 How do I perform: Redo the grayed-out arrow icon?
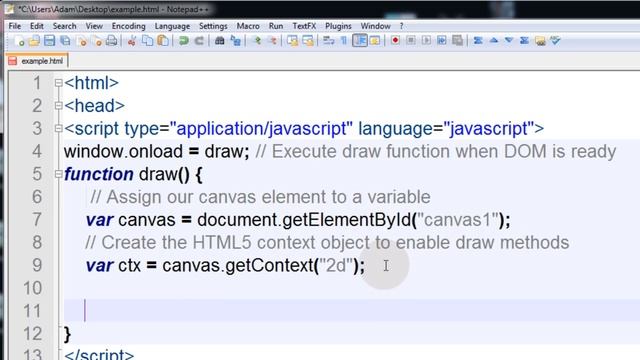(x=199, y=41)
